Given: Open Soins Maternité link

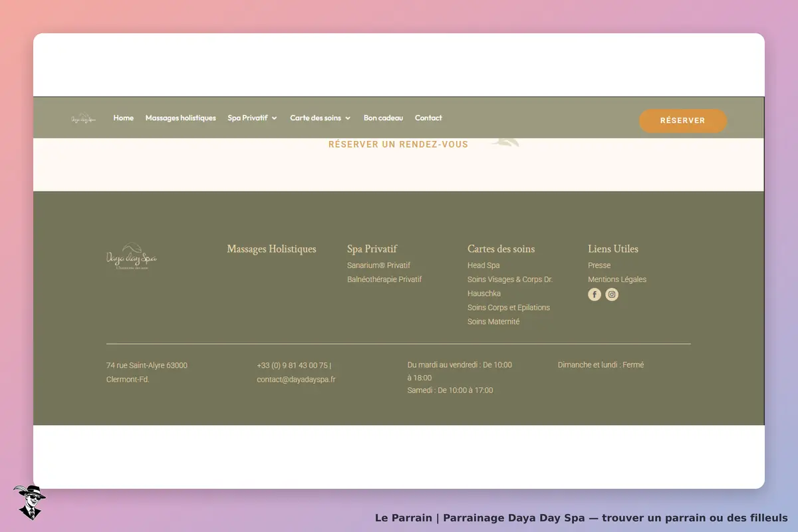Looking at the screenshot, I should click(x=493, y=321).
